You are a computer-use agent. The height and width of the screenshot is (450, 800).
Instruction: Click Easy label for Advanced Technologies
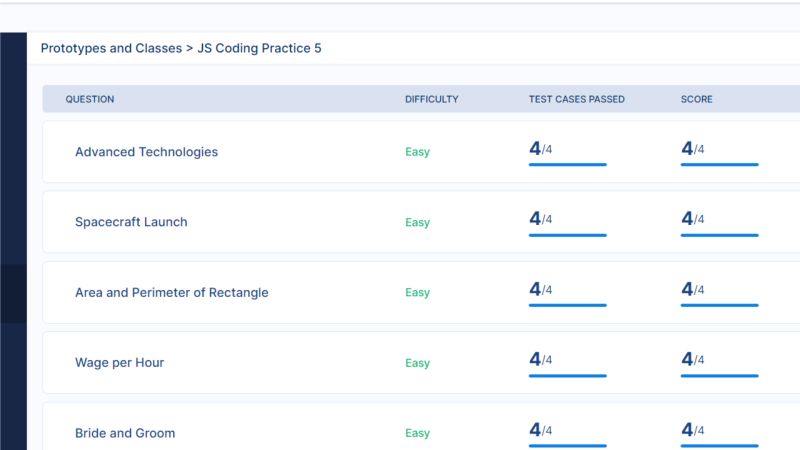coord(417,152)
